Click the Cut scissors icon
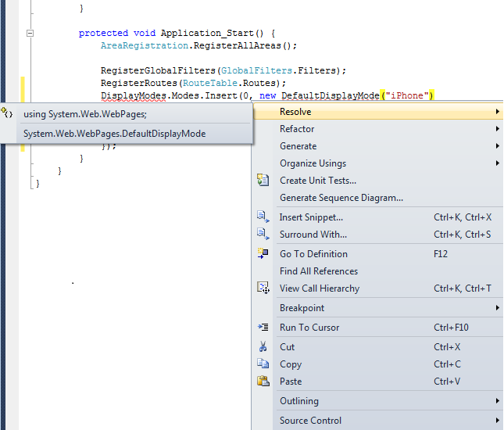 [x=263, y=346]
